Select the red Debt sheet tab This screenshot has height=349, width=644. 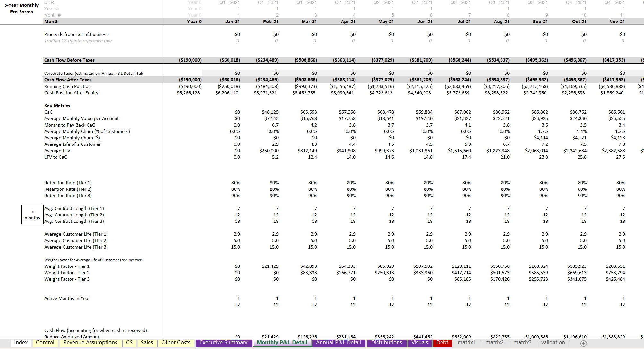(442, 343)
